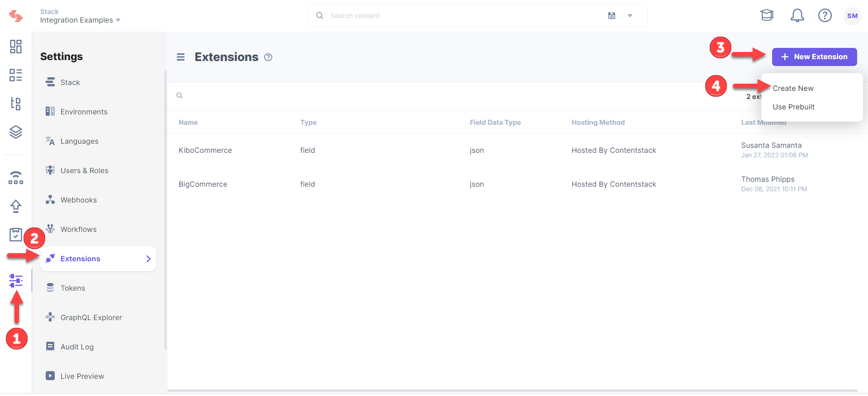Open the Publish Queue icon in left rail
This screenshot has height=396, width=868.
pyautogui.click(x=16, y=178)
